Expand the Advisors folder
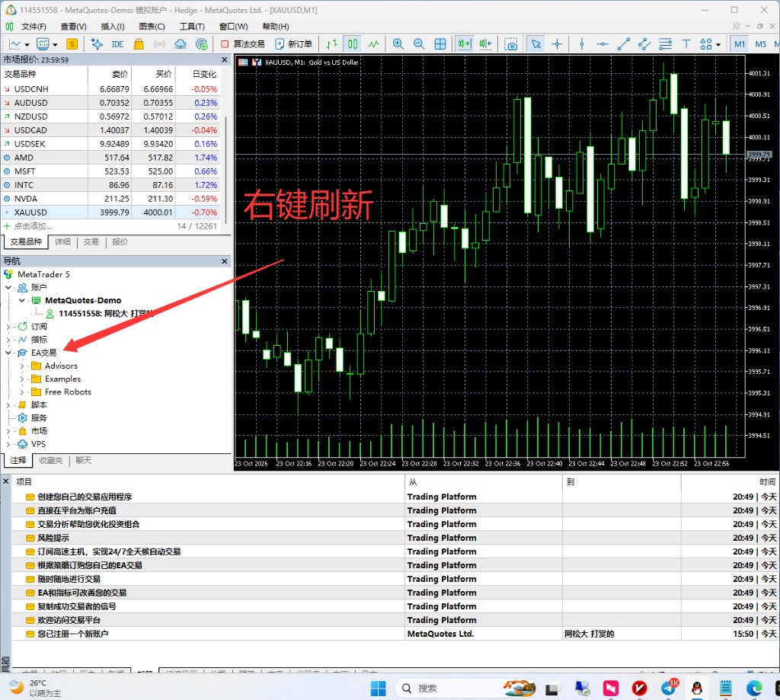The height and width of the screenshot is (700, 780). click(22, 366)
